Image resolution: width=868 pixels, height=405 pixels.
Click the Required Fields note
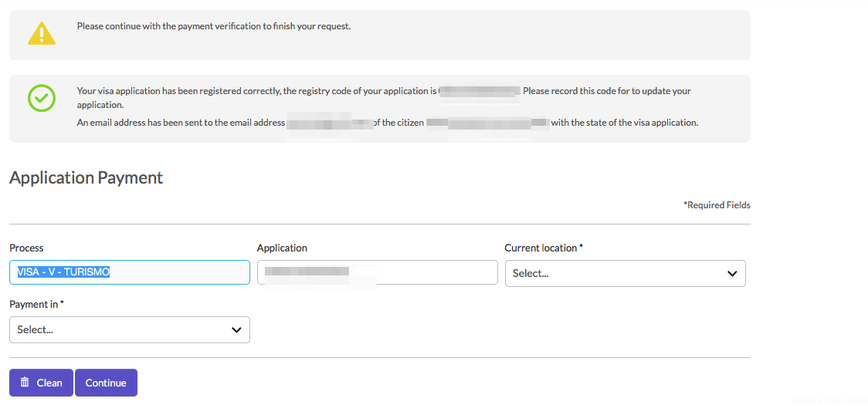pos(717,205)
